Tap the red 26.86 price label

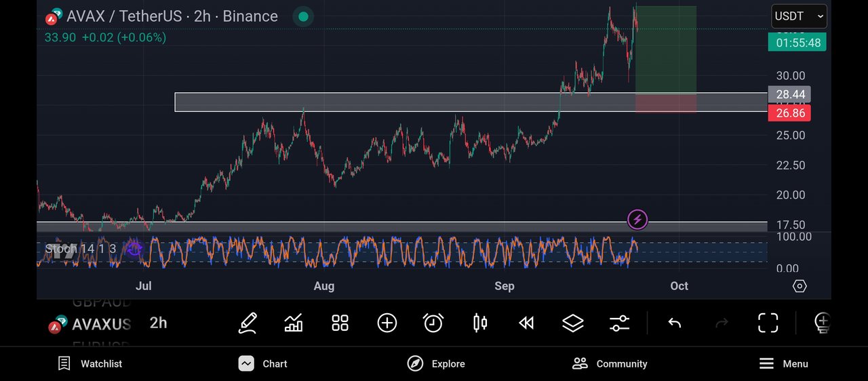(x=789, y=113)
